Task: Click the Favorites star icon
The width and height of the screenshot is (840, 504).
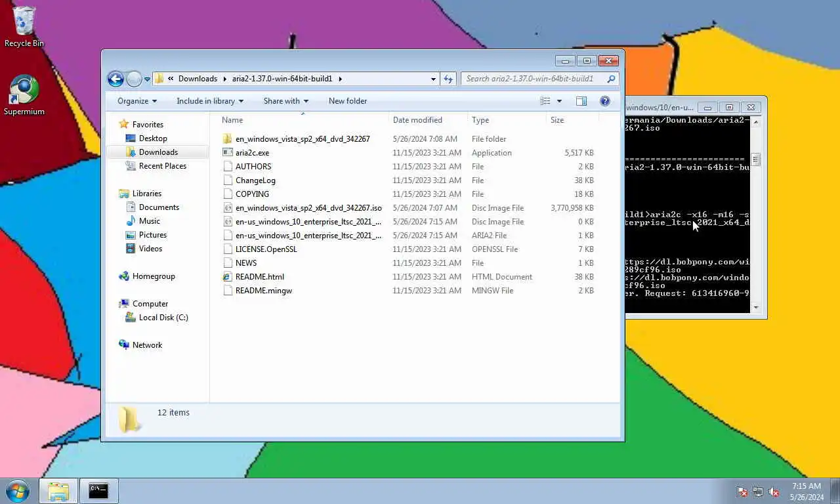Action: 123,125
